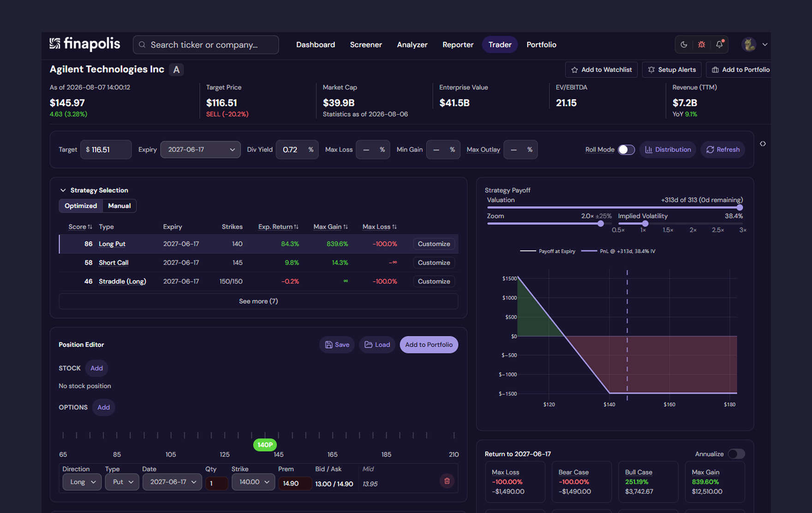The image size is (812, 513).
Task: Click the 140P strike marker
Action: 265,445
